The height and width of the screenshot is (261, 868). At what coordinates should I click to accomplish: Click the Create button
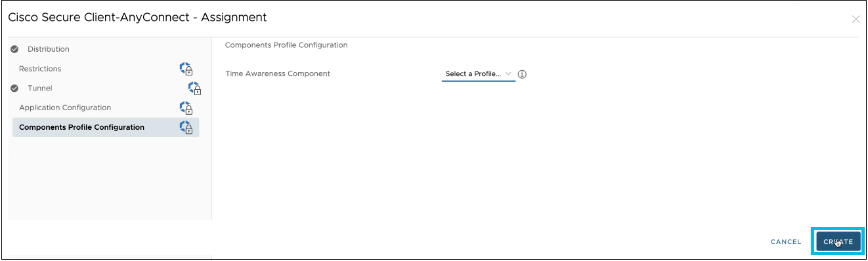click(x=838, y=241)
